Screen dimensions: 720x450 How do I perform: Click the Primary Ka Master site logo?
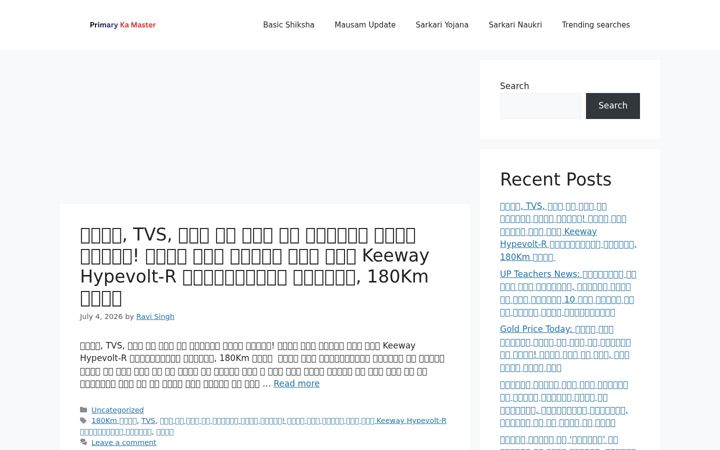tap(123, 25)
